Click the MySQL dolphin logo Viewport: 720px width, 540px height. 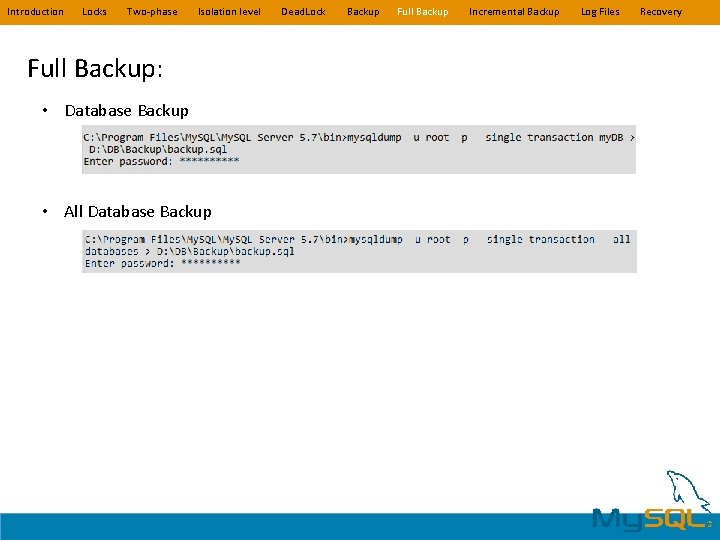tap(654, 503)
